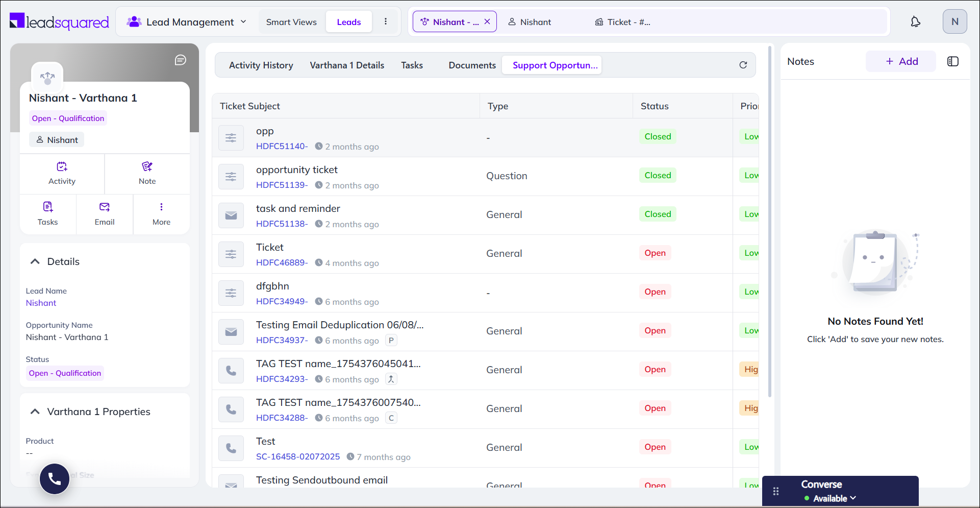Open ticket link HDFC51140

click(281, 146)
